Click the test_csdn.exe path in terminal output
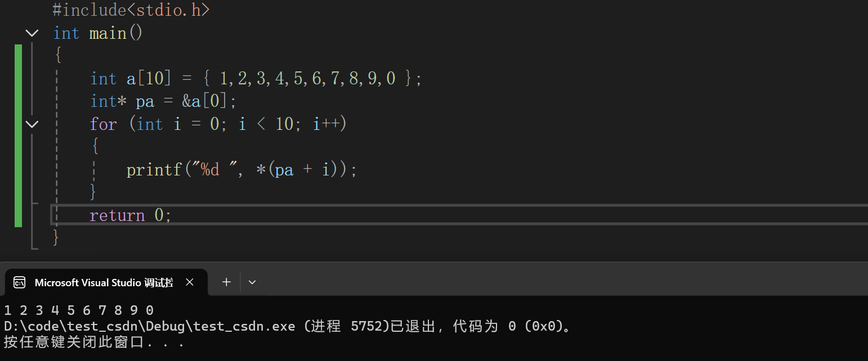Viewport: 868px width, 361px height. [x=149, y=326]
